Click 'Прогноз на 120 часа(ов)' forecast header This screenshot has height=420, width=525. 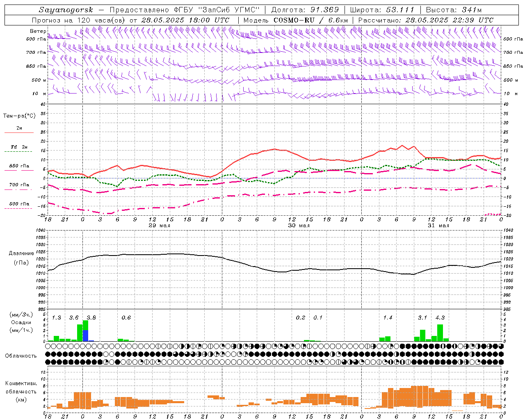pos(79,20)
